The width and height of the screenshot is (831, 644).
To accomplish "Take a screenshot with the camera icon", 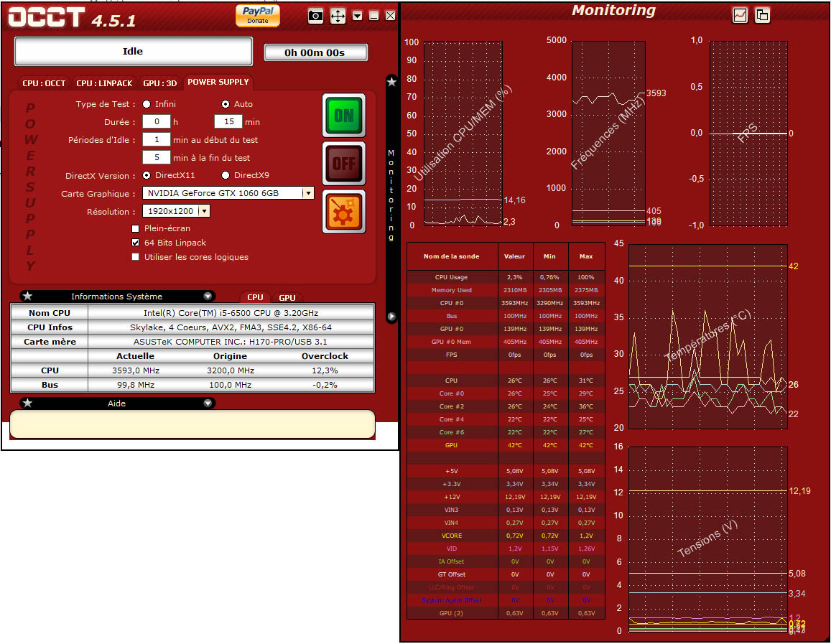I will pos(315,16).
